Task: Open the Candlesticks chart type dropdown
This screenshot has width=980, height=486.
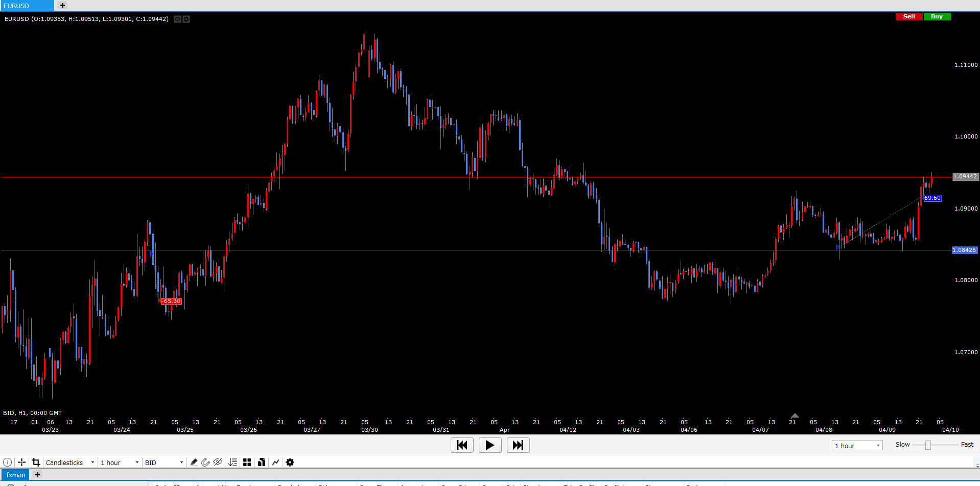Action: pos(70,462)
